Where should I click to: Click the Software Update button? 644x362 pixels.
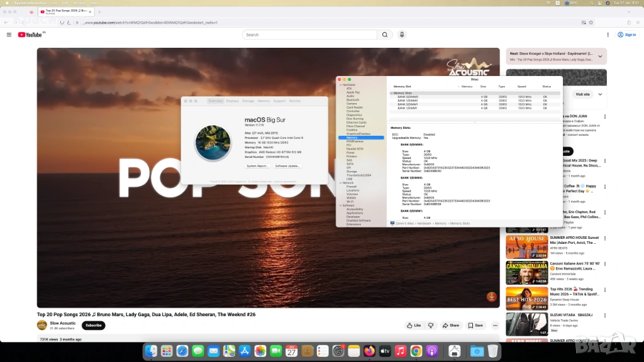click(287, 166)
